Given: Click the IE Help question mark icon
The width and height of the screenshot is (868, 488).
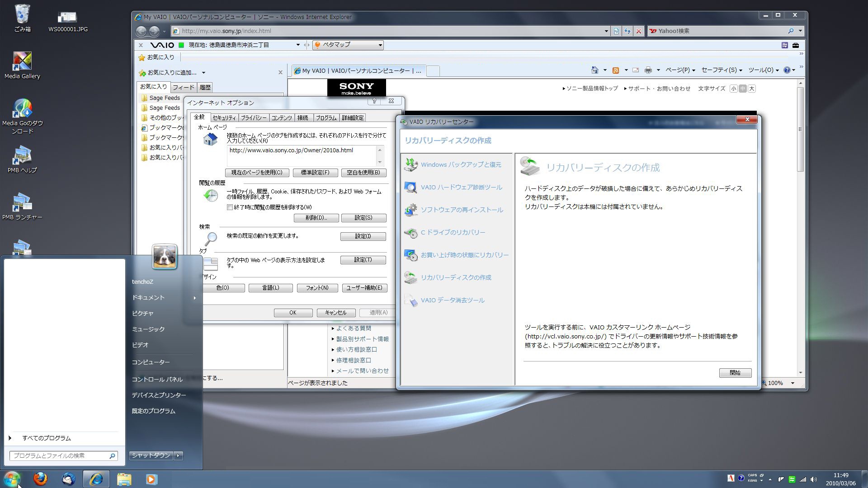Looking at the screenshot, I should click(787, 70).
